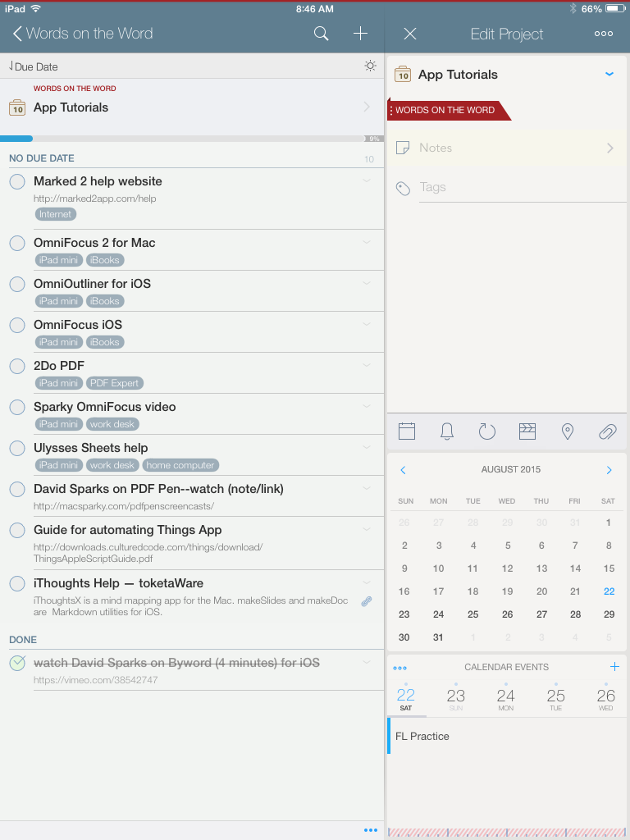This screenshot has height=840, width=630.
Task: Tap the search magnifier icon
Action: (322, 34)
